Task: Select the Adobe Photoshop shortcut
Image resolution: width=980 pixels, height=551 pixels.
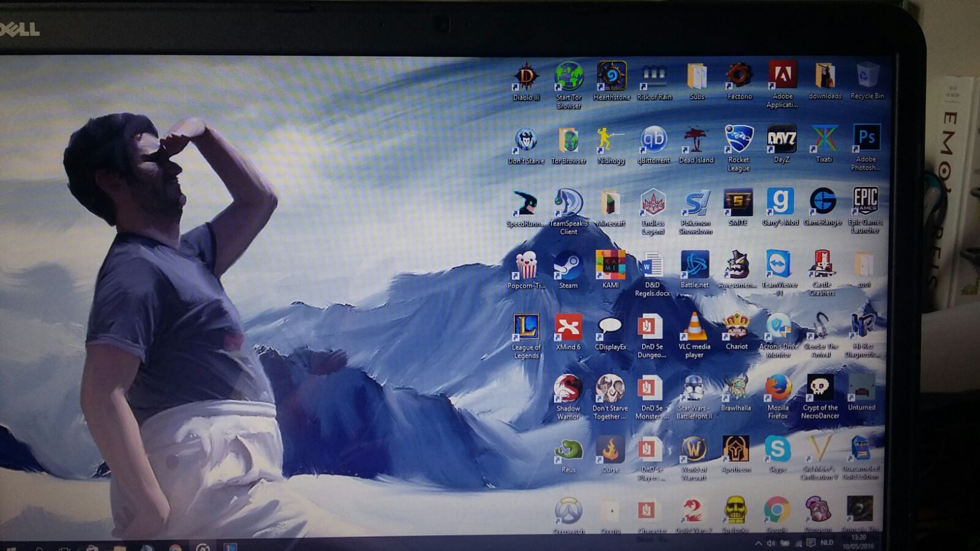Action: (x=866, y=139)
